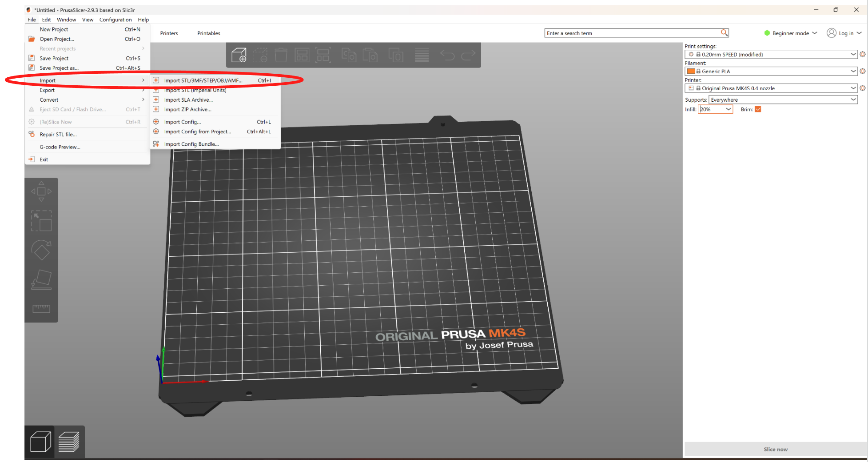Click the Add object cube icon
Screen dimensions: 868x462
[239, 56]
